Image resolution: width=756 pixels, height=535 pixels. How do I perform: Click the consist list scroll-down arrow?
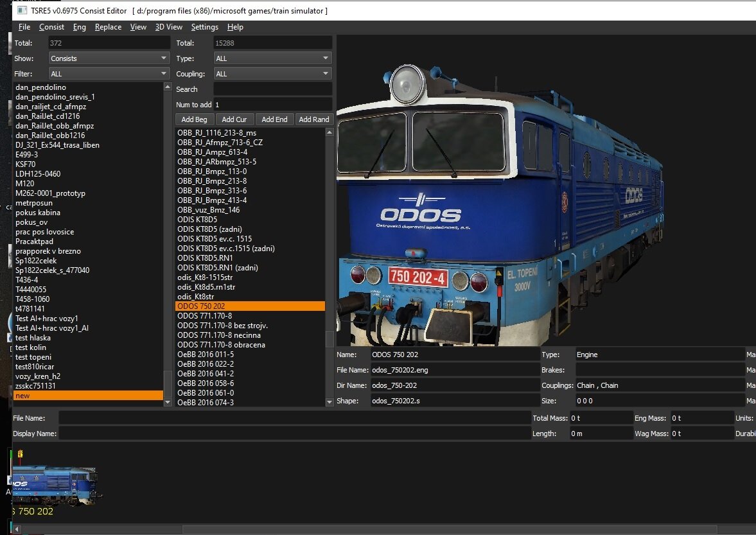click(168, 402)
